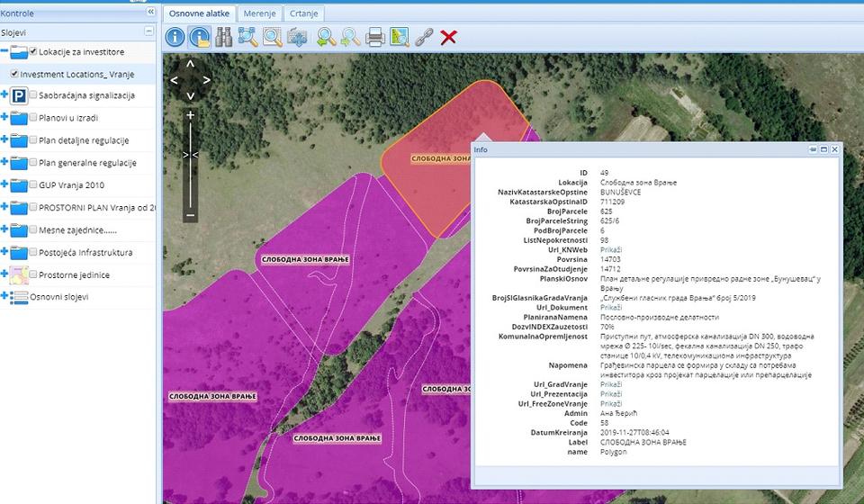Open the Url_Dokument Прикажи link
This screenshot has height=504, width=864.
(611, 307)
